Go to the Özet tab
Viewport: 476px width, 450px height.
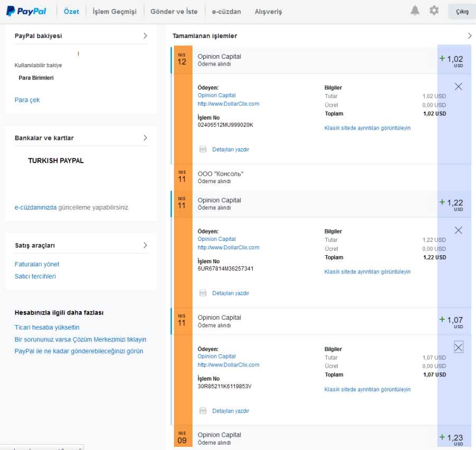tap(71, 12)
